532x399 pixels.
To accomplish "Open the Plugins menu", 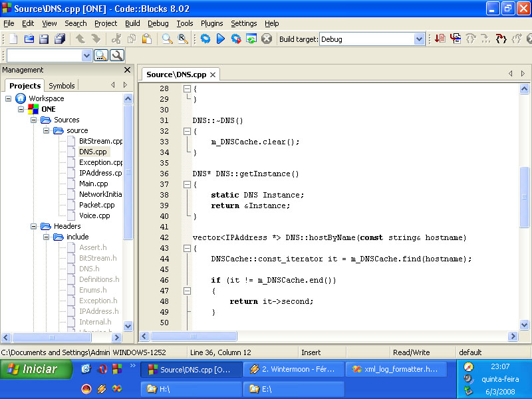I will coord(211,23).
